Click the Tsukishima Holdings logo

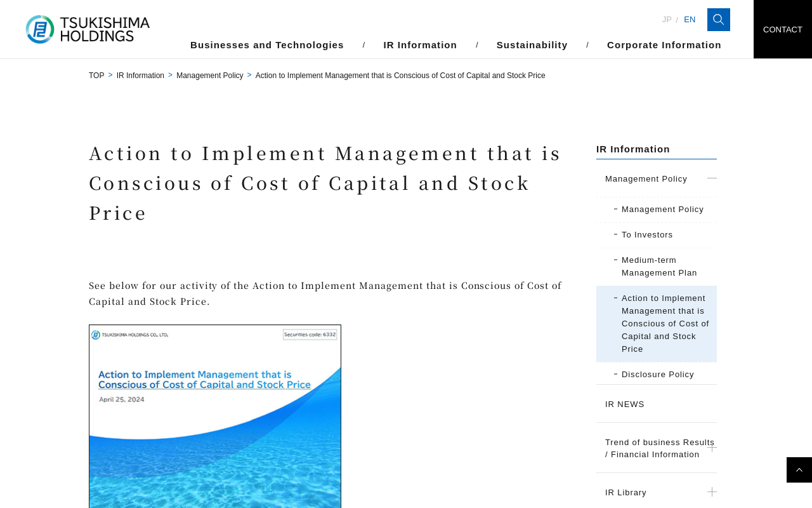[88, 29]
